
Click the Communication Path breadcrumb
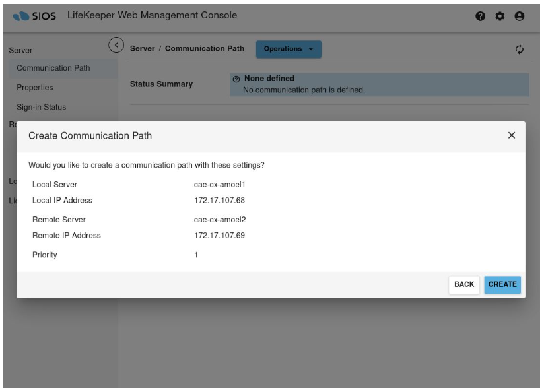205,49
